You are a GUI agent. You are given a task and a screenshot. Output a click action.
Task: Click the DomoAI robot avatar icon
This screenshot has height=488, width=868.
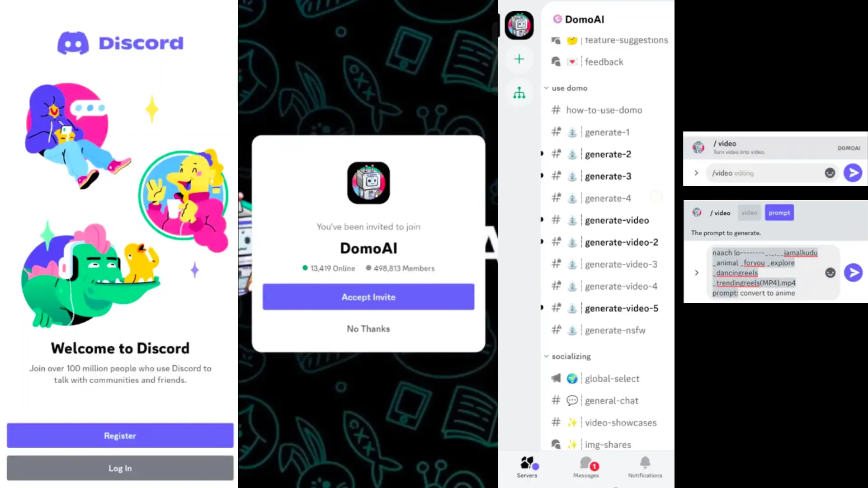tap(519, 25)
